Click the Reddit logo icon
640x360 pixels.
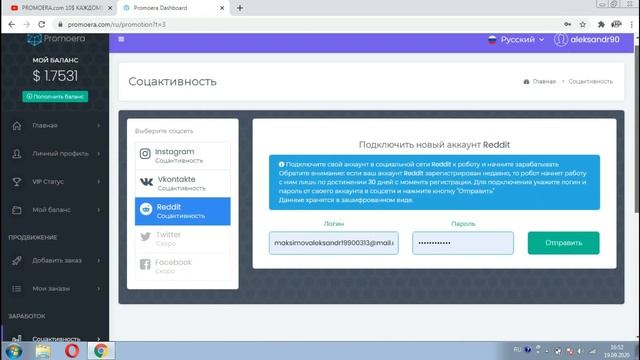(x=146, y=209)
